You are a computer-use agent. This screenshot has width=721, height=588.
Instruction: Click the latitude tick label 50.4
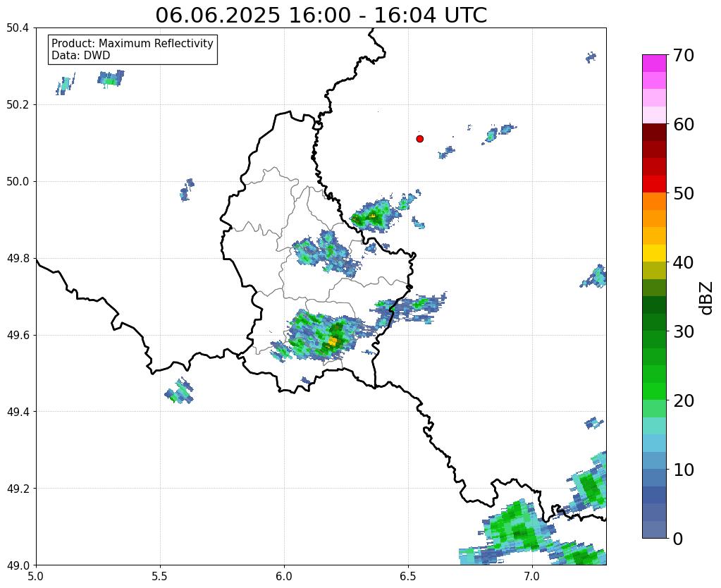point(18,28)
